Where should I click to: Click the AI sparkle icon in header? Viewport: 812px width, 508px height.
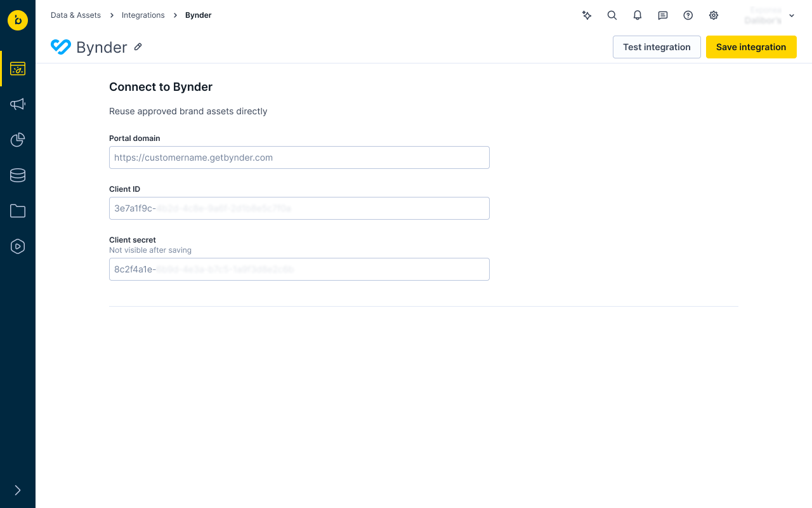tap(587, 15)
